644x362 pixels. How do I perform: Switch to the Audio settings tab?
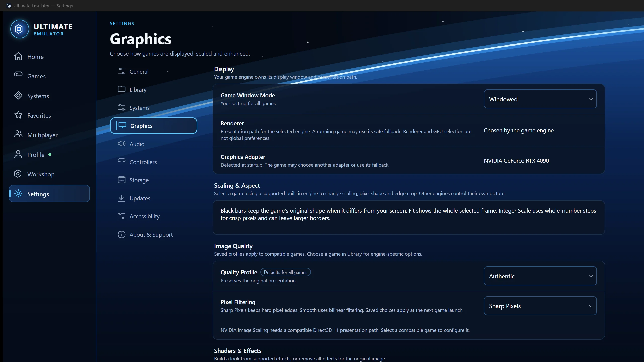154,144
